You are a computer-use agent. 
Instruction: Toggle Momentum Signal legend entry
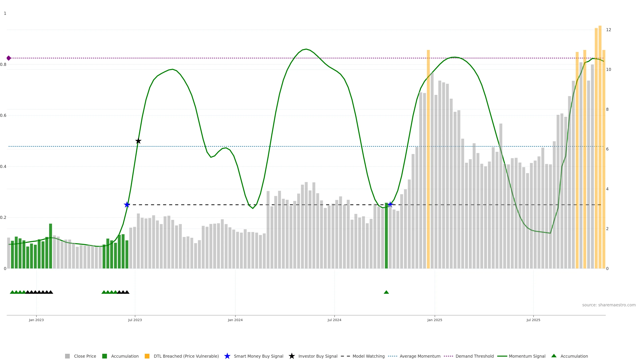527,356
